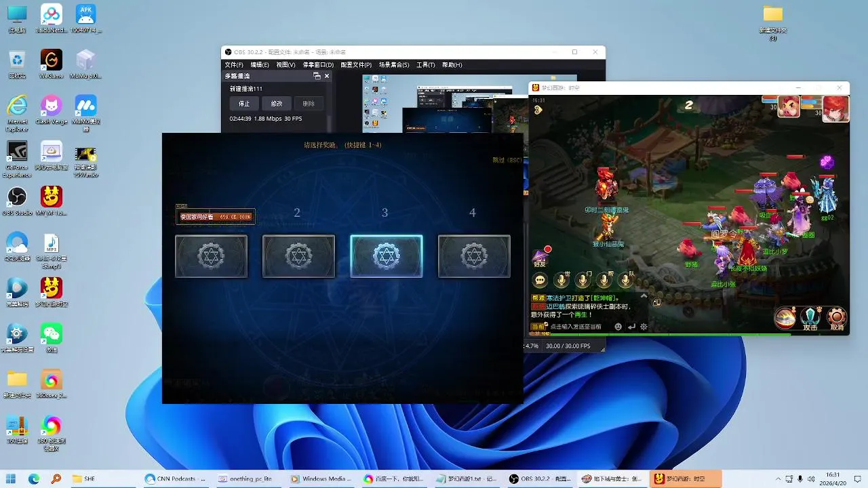868x488 pixels.
Task: Open OBS Studio desktop icon
Action: click(x=17, y=200)
